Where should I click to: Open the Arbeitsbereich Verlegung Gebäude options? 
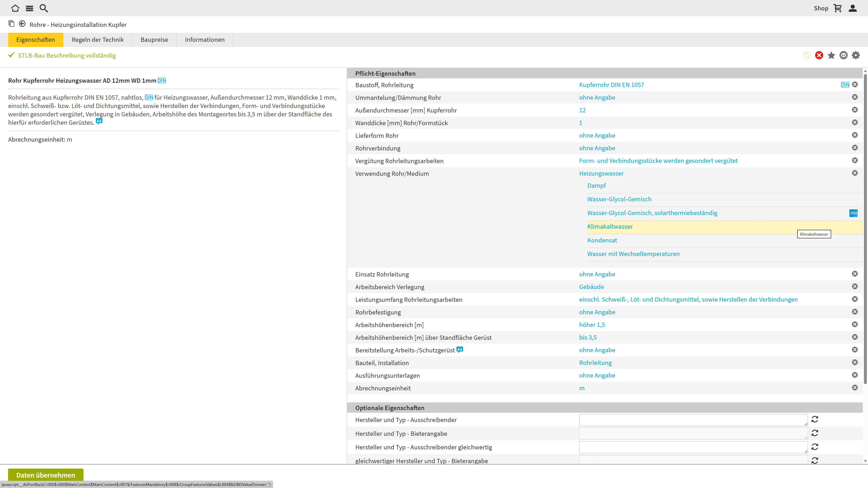[x=591, y=287]
